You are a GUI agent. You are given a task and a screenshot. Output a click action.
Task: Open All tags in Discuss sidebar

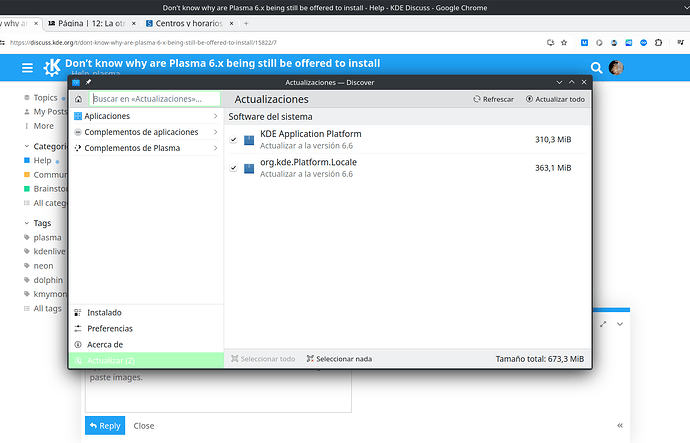43,308
